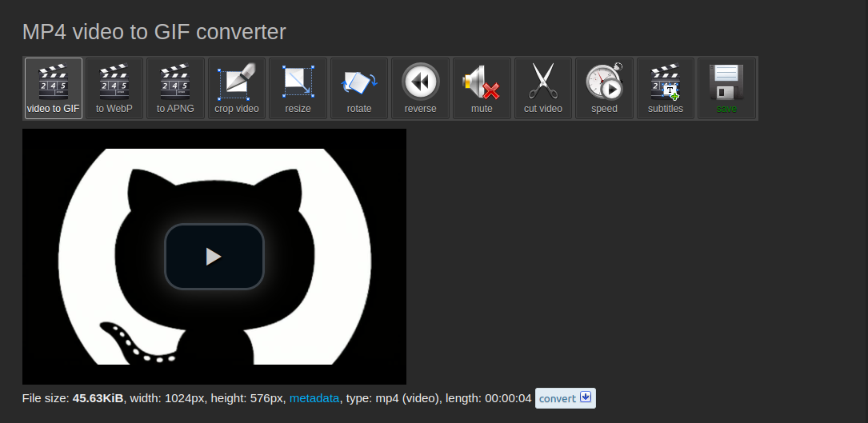Open the cut video scissors tool

point(543,88)
